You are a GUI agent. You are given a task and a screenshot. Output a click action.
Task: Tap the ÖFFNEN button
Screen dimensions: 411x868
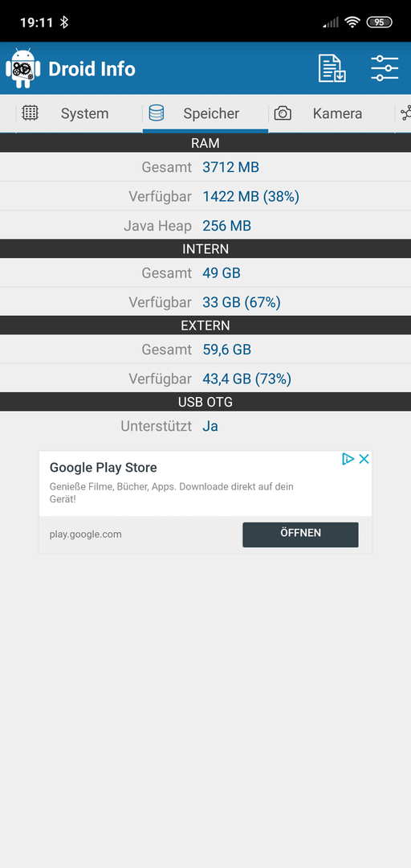pyautogui.click(x=300, y=534)
